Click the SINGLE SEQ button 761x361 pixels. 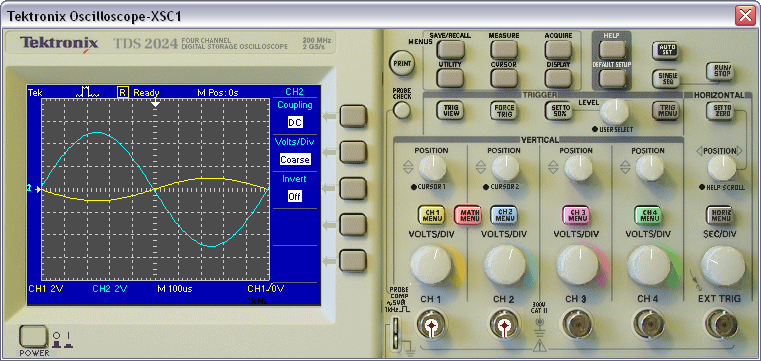click(x=666, y=78)
